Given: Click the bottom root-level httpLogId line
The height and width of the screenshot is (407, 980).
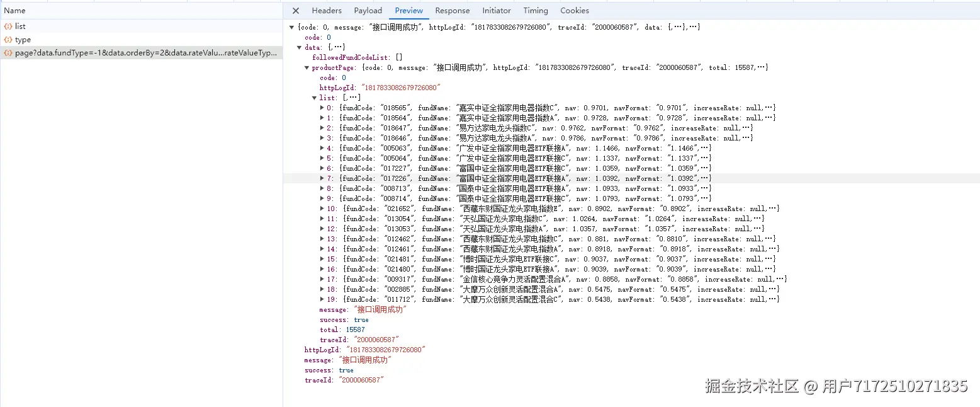Looking at the screenshot, I should pyautogui.click(x=365, y=350).
